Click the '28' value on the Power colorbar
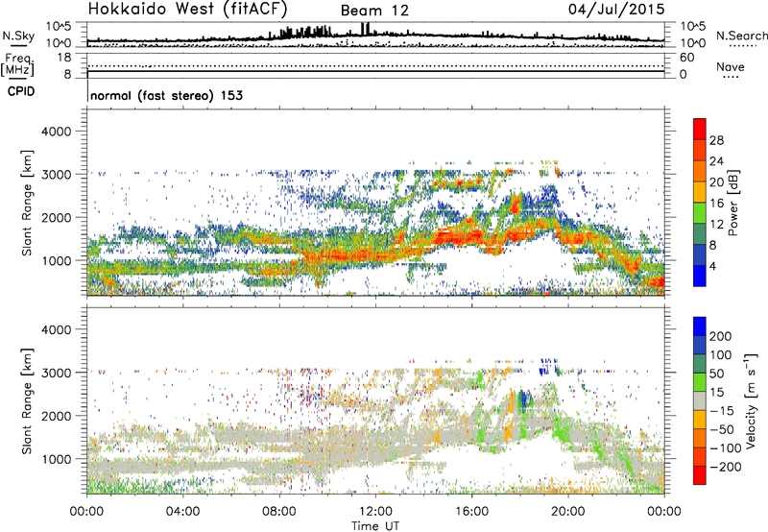The width and height of the screenshot is (768, 532). (716, 140)
